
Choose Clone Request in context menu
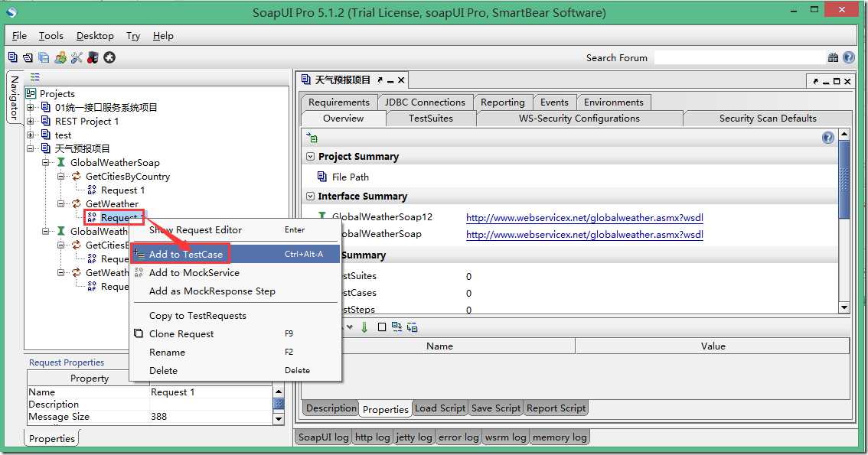pos(235,333)
